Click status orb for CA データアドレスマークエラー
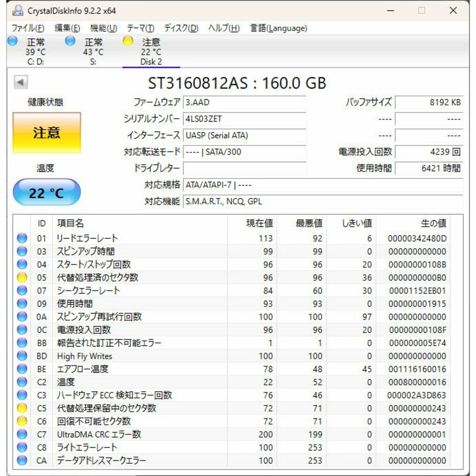 [22, 460]
